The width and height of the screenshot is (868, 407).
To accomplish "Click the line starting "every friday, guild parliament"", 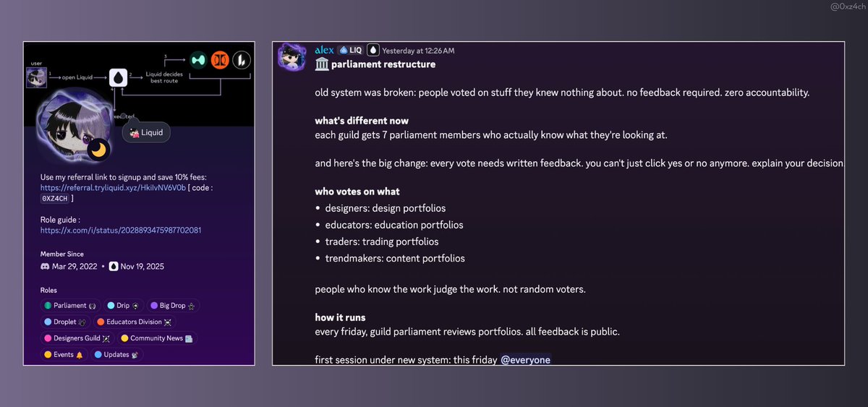I will 467,332.
